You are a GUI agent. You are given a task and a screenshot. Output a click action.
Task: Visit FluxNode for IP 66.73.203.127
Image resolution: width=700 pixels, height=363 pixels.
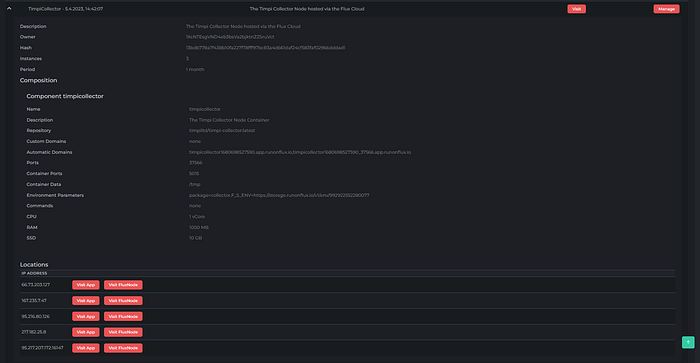click(x=123, y=285)
